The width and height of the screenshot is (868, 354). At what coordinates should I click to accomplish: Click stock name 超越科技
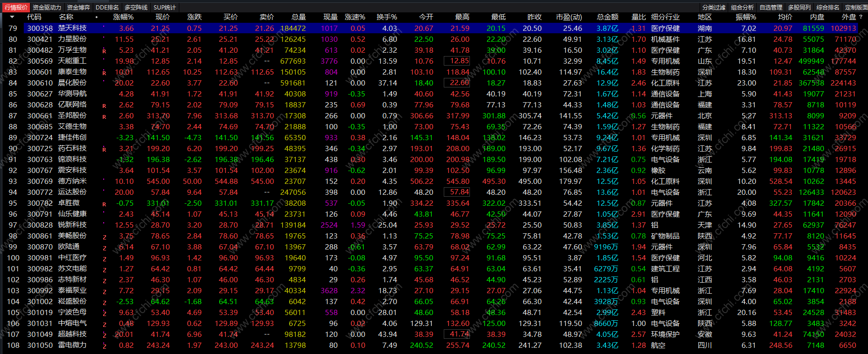(72, 335)
